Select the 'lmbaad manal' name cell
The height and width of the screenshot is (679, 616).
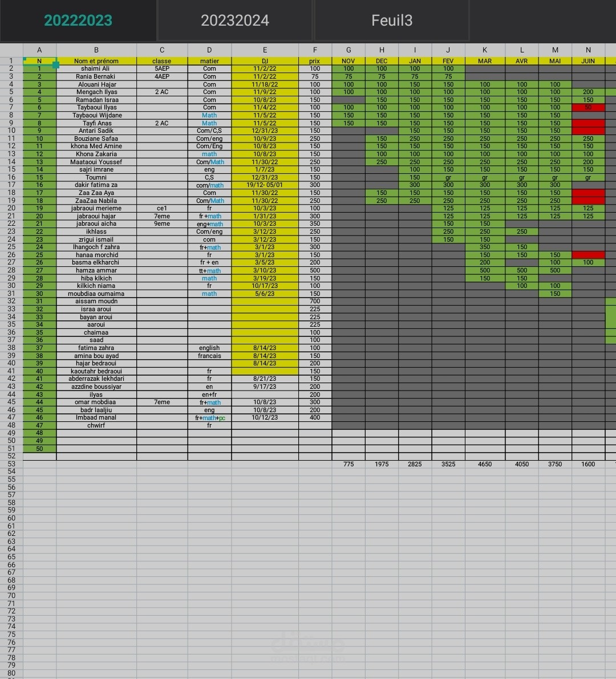[x=96, y=417]
